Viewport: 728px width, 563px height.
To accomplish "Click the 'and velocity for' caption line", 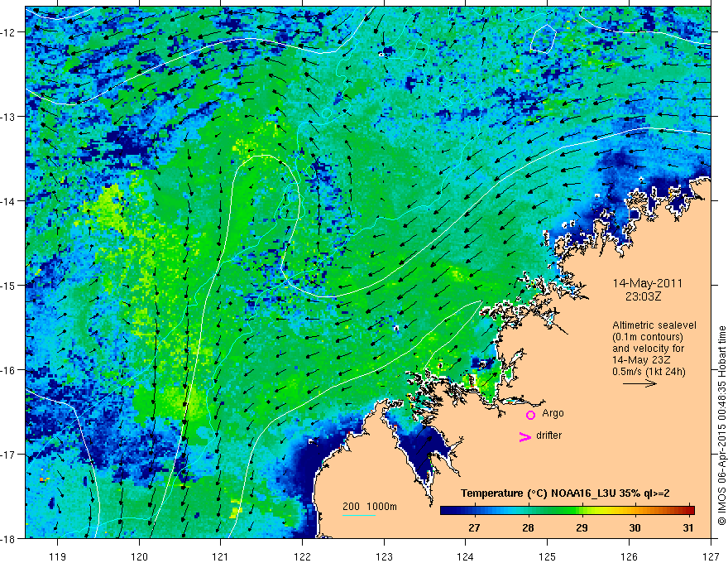I will pyautogui.click(x=648, y=349).
